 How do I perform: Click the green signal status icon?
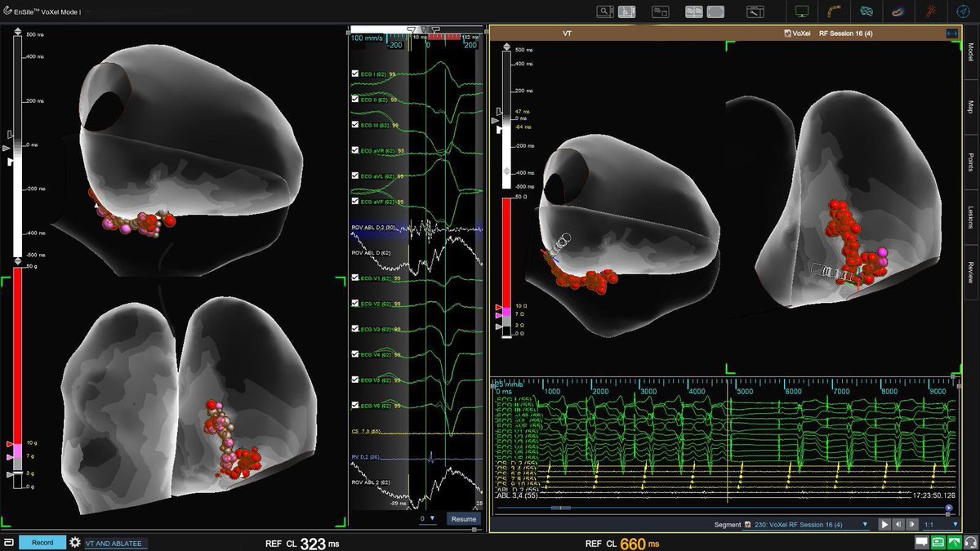point(954,542)
